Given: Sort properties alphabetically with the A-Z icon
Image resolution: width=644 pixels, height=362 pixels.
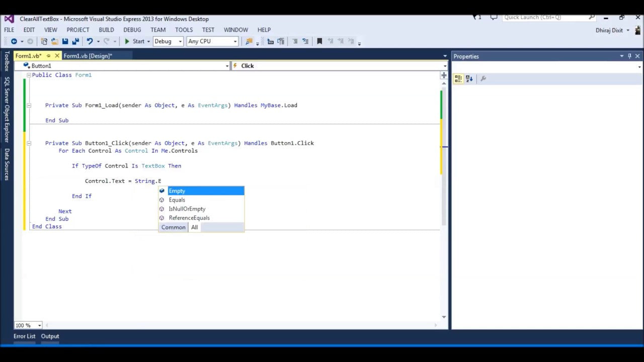Looking at the screenshot, I should [469, 78].
